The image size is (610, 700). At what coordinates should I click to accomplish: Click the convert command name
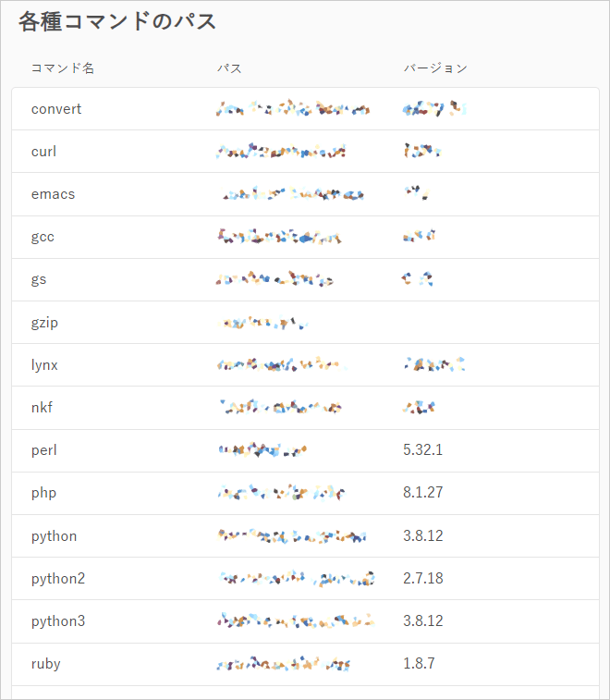[x=56, y=109]
